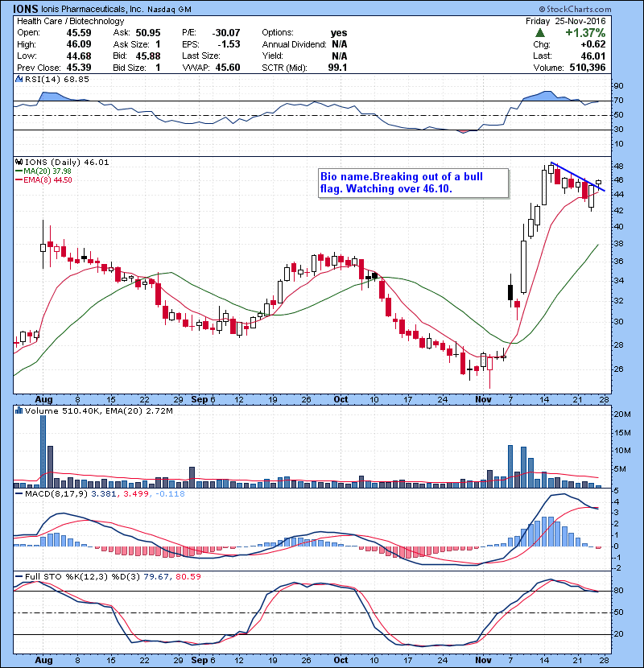The width and height of the screenshot is (644, 668).
Task: Click the EPS value -1.53
Action: (x=229, y=44)
